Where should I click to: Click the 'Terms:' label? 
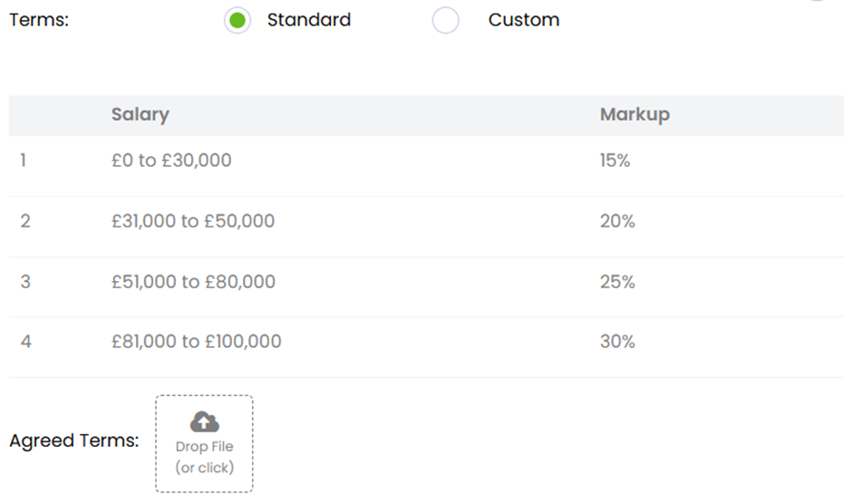coord(39,20)
